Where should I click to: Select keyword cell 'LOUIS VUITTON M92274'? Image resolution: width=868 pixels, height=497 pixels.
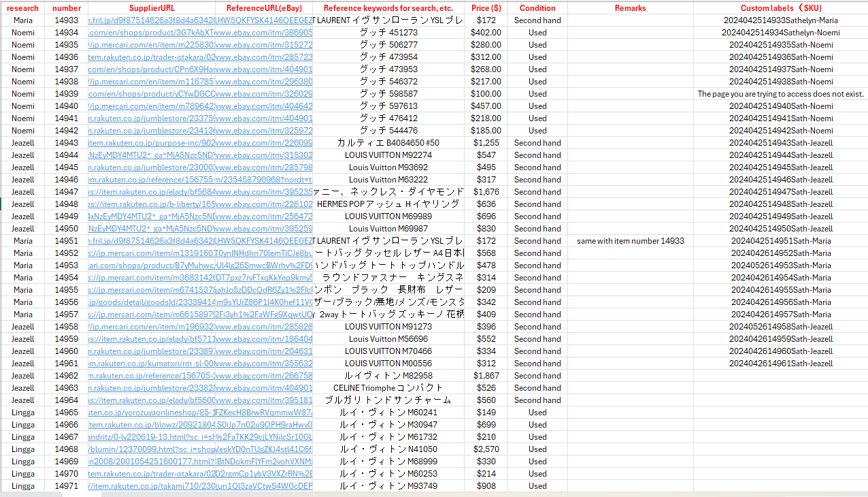[x=388, y=155]
